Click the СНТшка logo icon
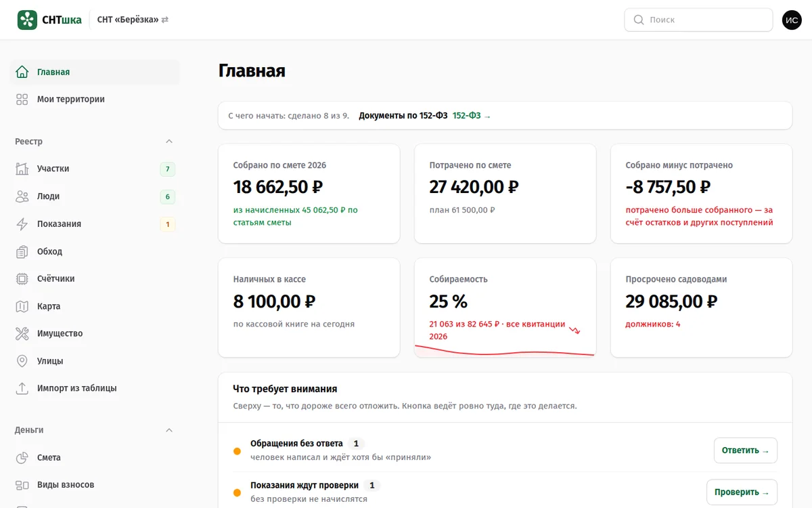This screenshot has width=812, height=508. [x=27, y=20]
